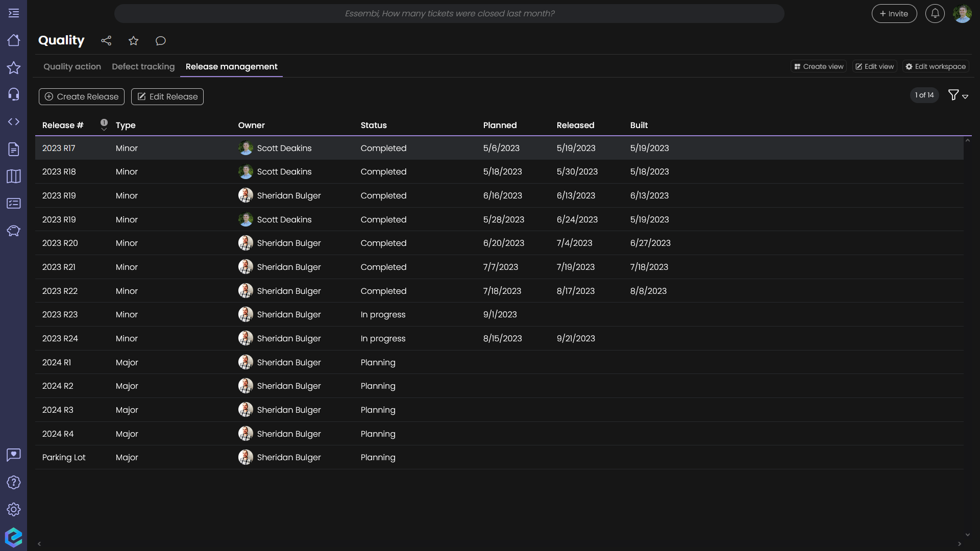Screen dimensions: 980x551
Task: Open the code brackets icon
Action: click(x=14, y=121)
